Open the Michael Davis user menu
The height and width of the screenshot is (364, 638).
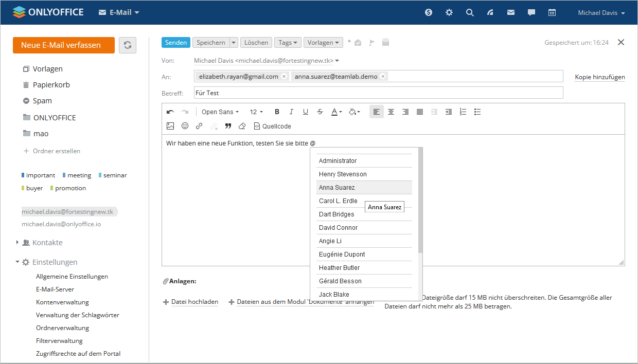(601, 13)
